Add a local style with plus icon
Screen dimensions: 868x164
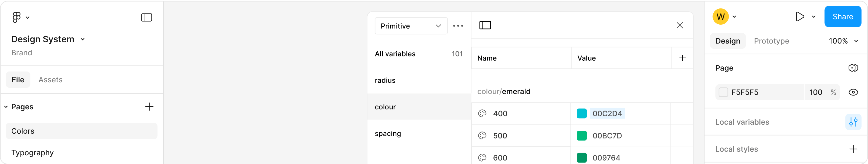853,149
